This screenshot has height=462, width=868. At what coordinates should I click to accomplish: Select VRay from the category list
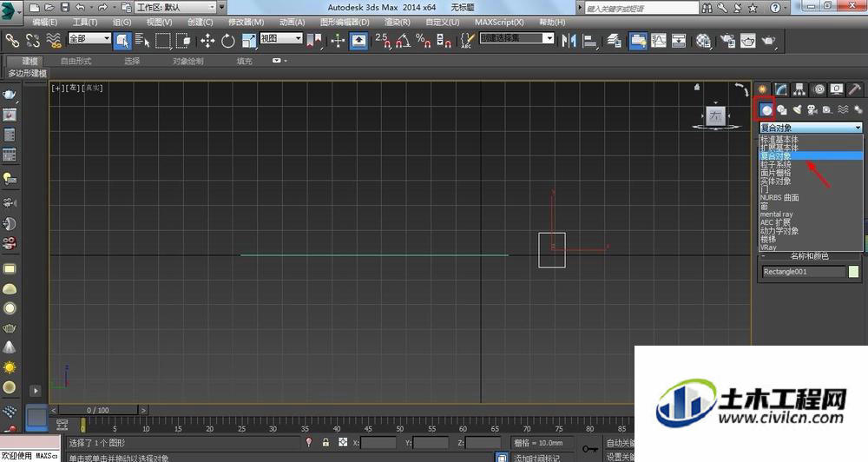click(768, 247)
